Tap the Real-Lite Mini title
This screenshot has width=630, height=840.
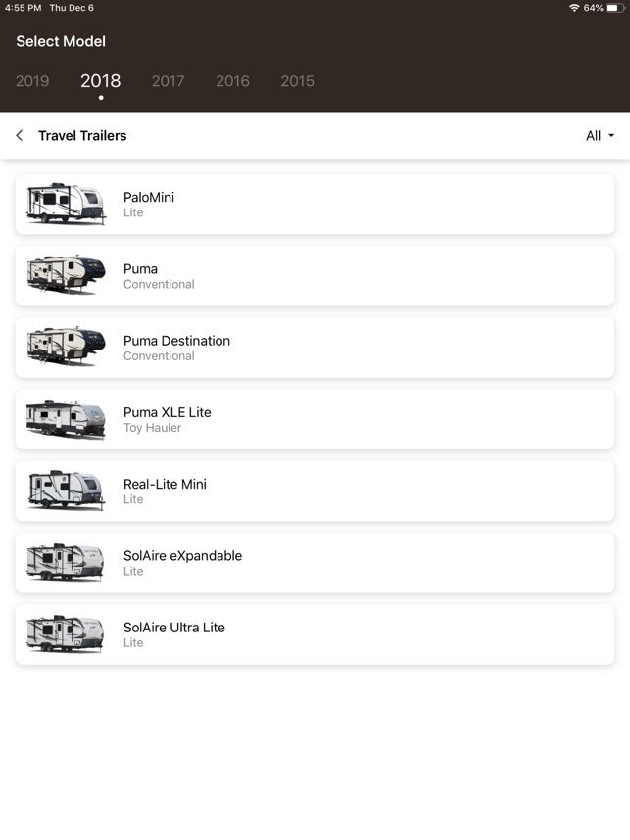tap(165, 484)
